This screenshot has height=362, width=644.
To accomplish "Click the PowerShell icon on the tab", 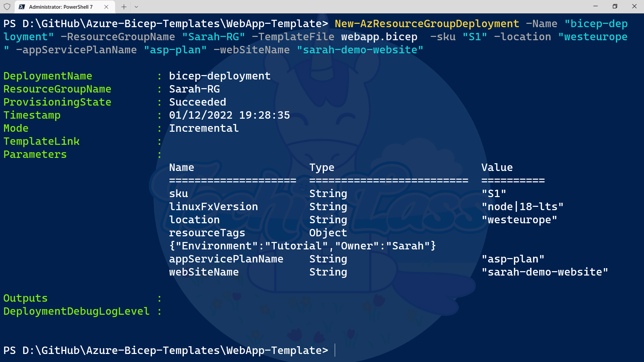I will pyautogui.click(x=22, y=6).
